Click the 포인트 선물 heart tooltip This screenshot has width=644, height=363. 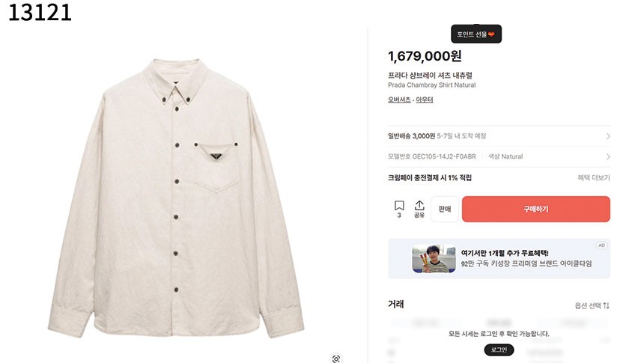click(x=476, y=34)
